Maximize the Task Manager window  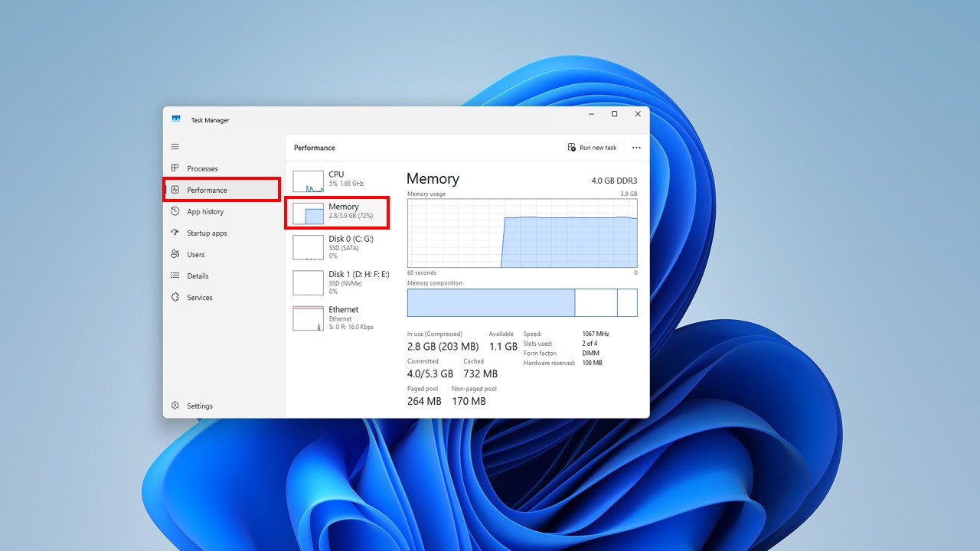(x=614, y=114)
